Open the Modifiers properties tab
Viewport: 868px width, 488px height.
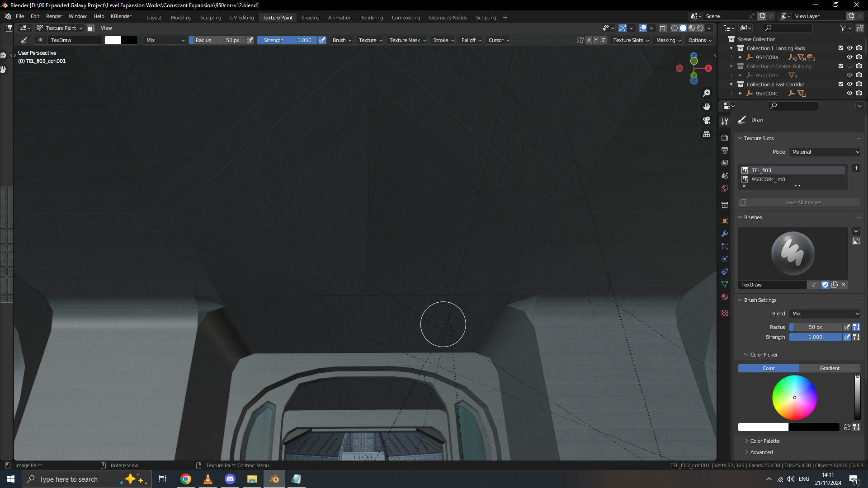tap(725, 234)
